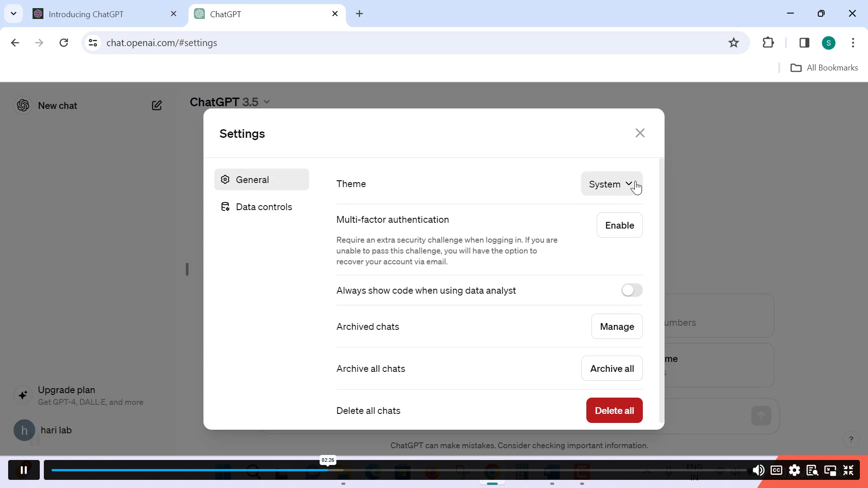The width and height of the screenshot is (868, 488).
Task: Open the Theme System dropdown
Action: point(611,184)
